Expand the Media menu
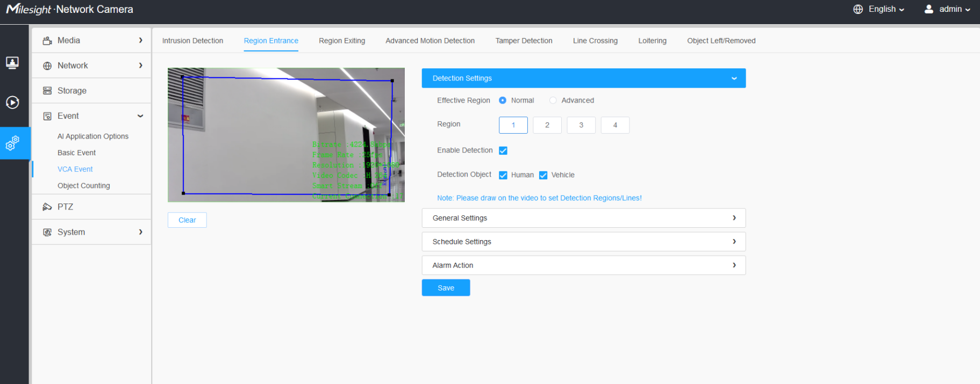Screen dimensions: 980x384 pyautogui.click(x=91, y=40)
